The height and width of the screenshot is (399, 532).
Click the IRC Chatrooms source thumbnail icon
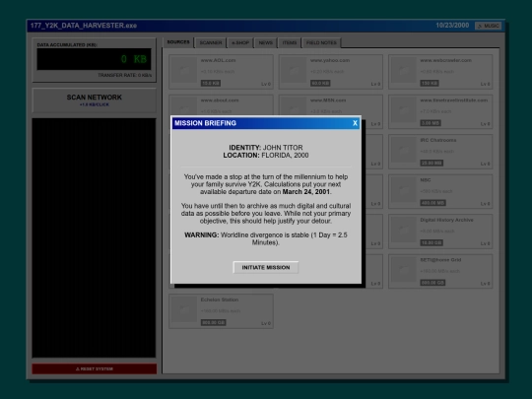pyautogui.click(x=404, y=150)
